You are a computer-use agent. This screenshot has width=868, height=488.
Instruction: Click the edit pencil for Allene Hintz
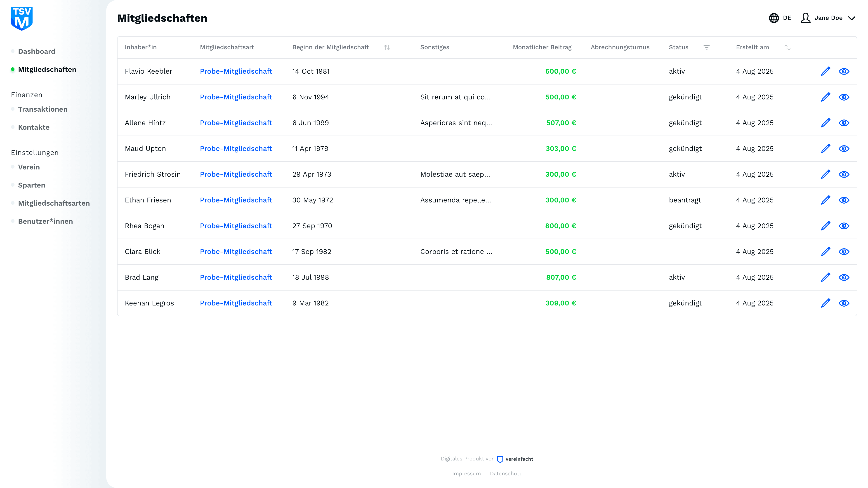(x=826, y=123)
